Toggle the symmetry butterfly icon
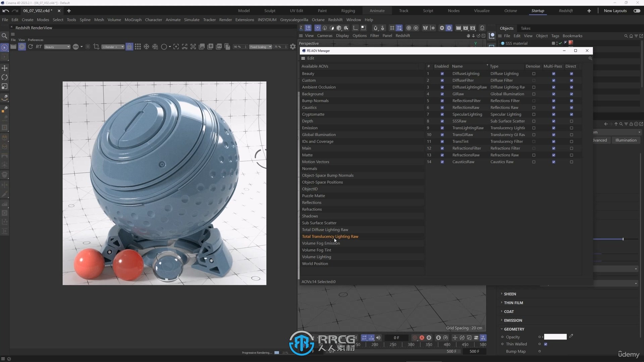644x362 pixels. point(425,28)
